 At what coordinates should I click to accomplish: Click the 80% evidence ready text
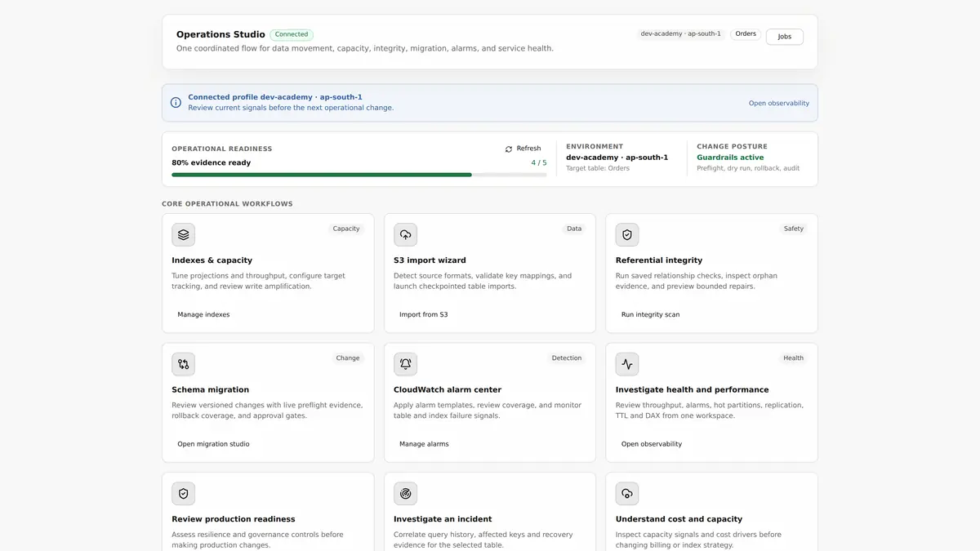tap(212, 162)
